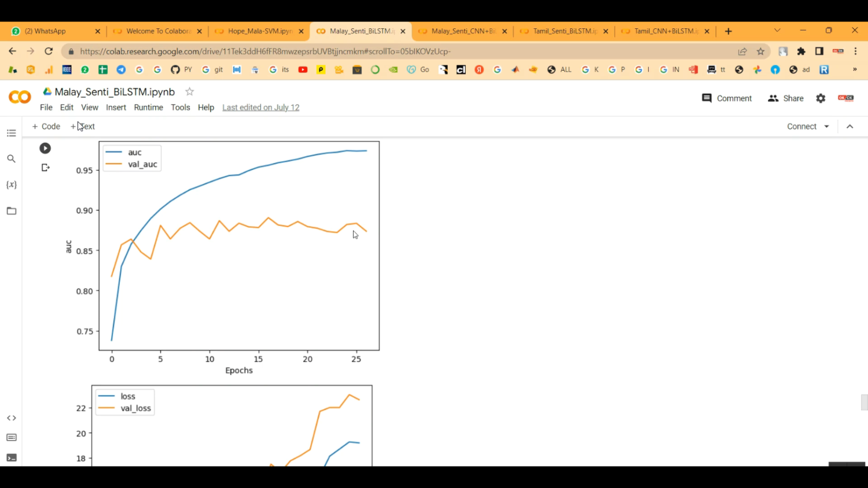Open Colab settings gear icon
The image size is (868, 488).
click(x=821, y=98)
